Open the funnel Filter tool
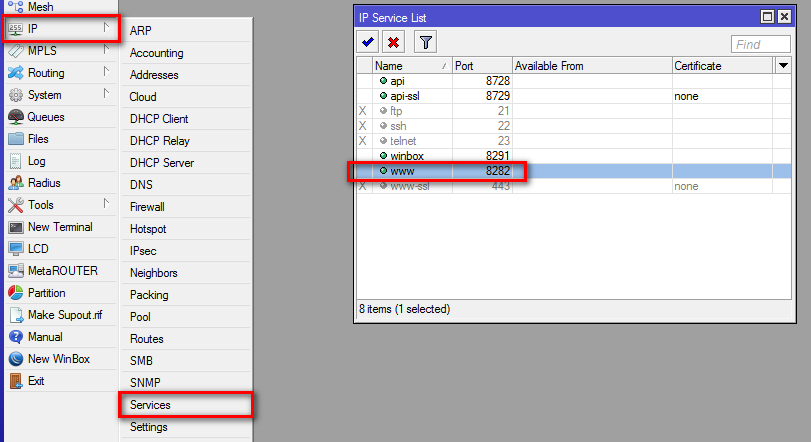 point(425,43)
